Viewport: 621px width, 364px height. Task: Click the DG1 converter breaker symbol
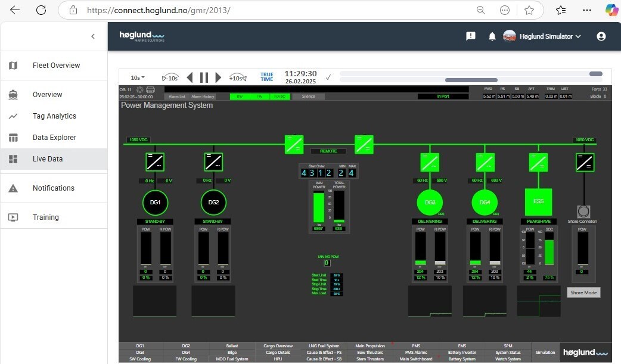point(155,162)
